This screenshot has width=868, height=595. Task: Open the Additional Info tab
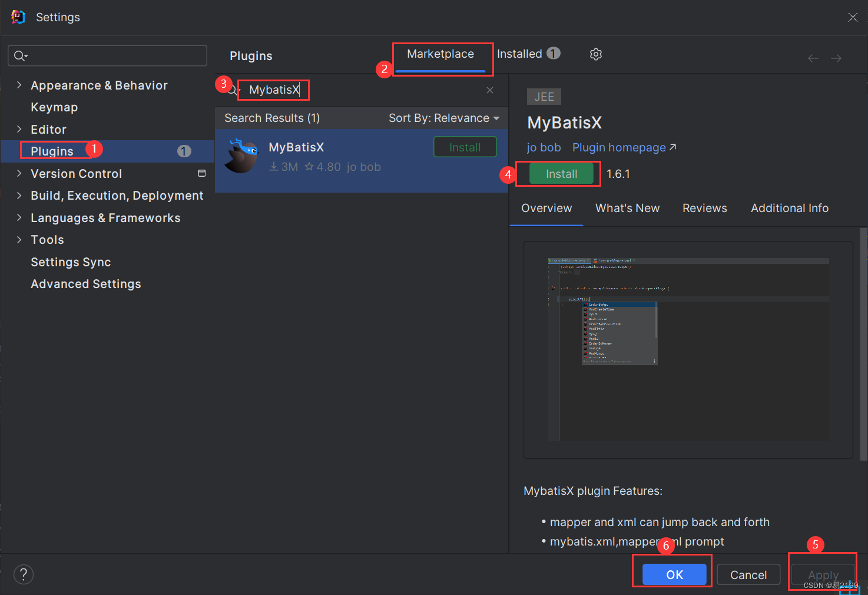click(789, 208)
